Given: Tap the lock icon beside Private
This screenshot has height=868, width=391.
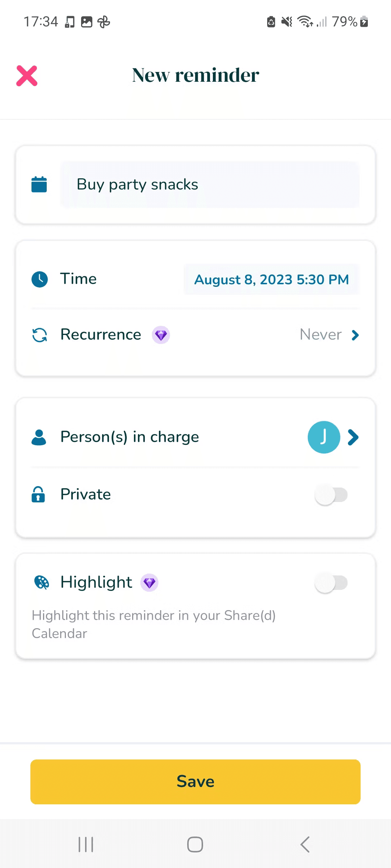Looking at the screenshot, I should point(38,494).
